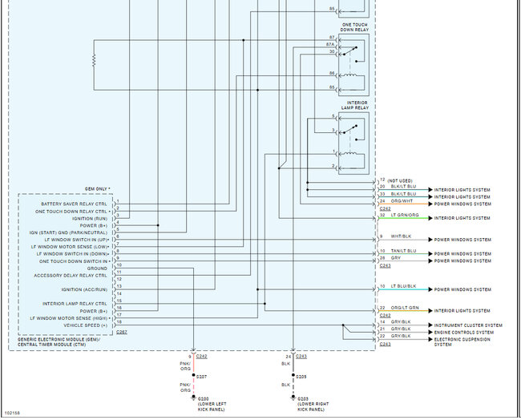Click INTERIOR LIGHTS SYSTEM beside LT GRN/ORG
521x420 pixels.
point(462,218)
